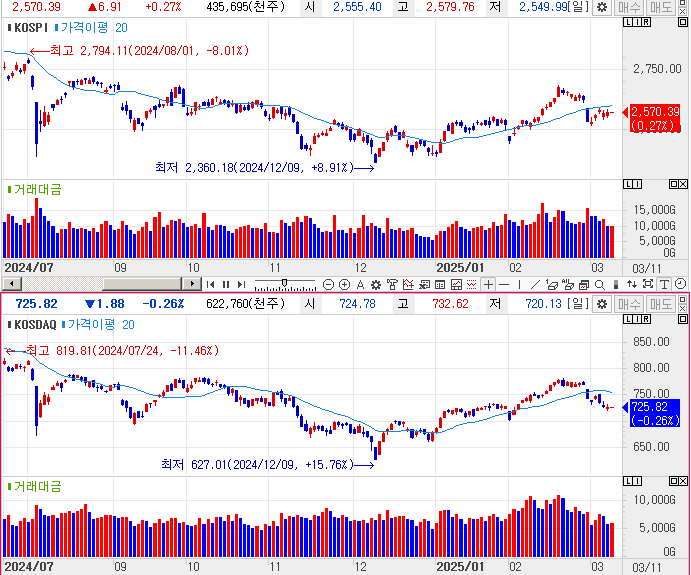Toggle the L button on KOSDAQ volume panel
This screenshot has height=575, width=691.
(628, 481)
